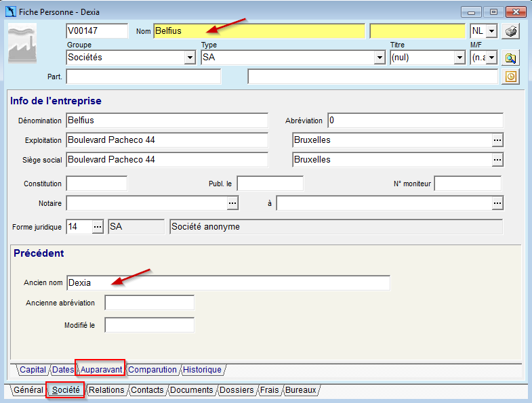This screenshot has width=532, height=403.
Task: Open notary location ellipsis button after à
Action: (497, 203)
